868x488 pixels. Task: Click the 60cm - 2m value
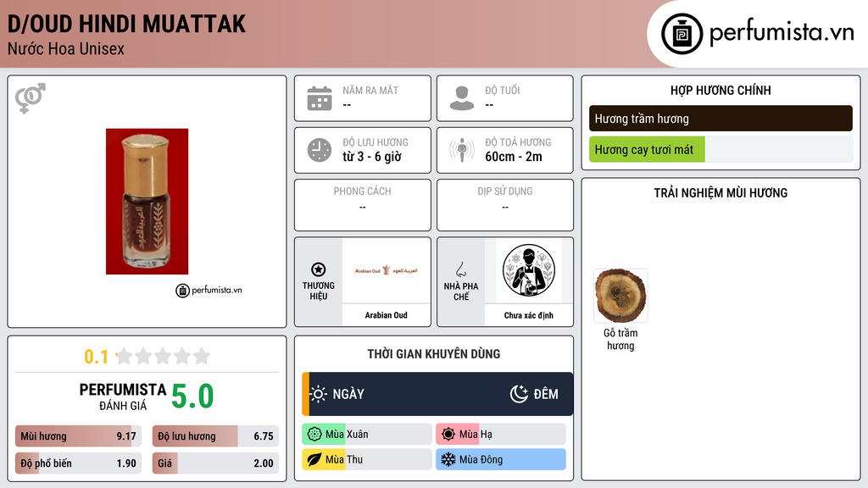pos(514,157)
